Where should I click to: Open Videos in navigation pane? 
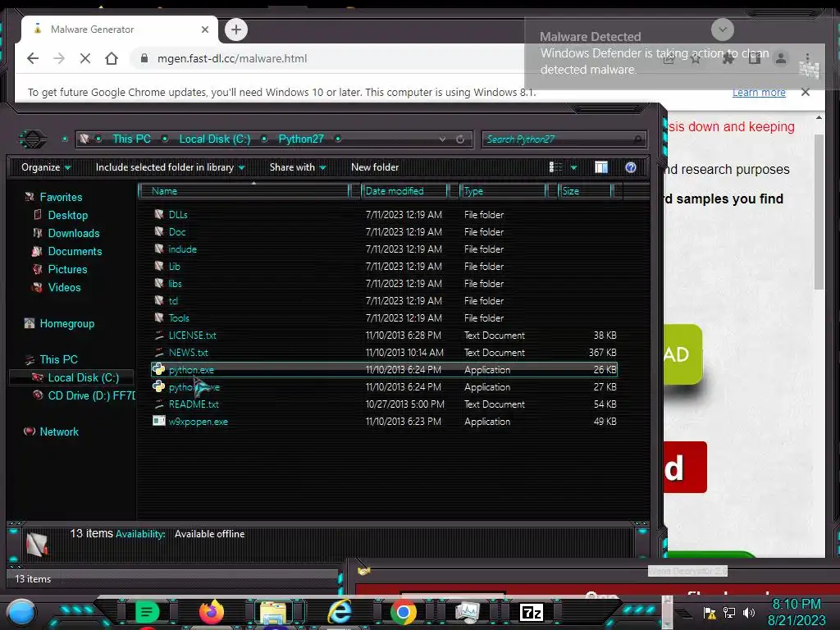point(64,288)
